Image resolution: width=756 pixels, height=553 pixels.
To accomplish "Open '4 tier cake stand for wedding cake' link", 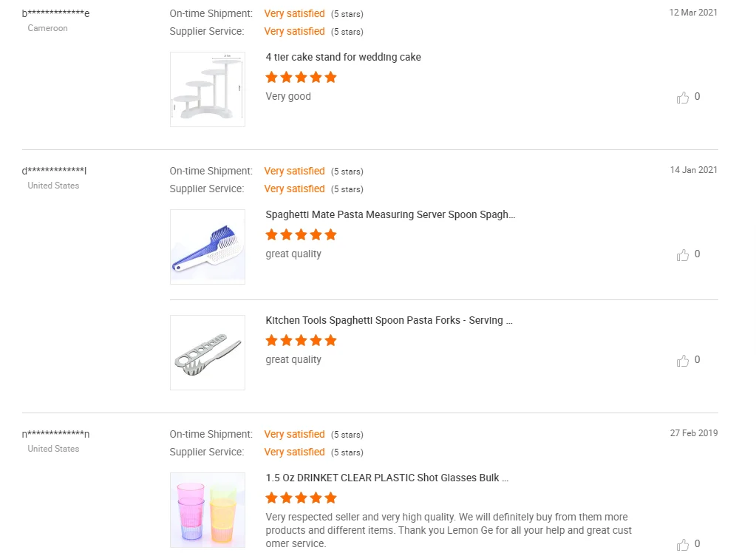I will (343, 57).
